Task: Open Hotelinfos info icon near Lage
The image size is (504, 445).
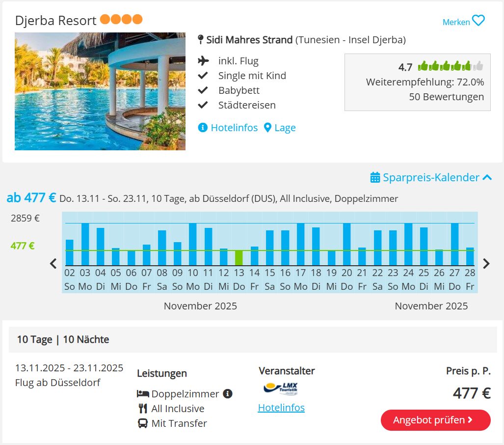Action: point(203,128)
